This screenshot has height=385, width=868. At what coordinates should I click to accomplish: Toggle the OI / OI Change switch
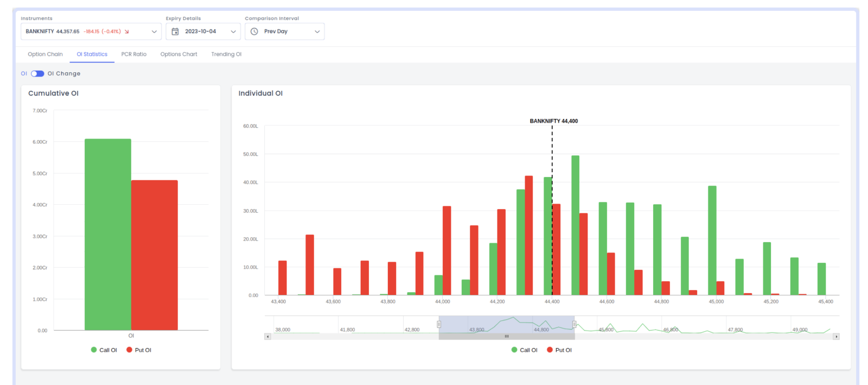(37, 74)
